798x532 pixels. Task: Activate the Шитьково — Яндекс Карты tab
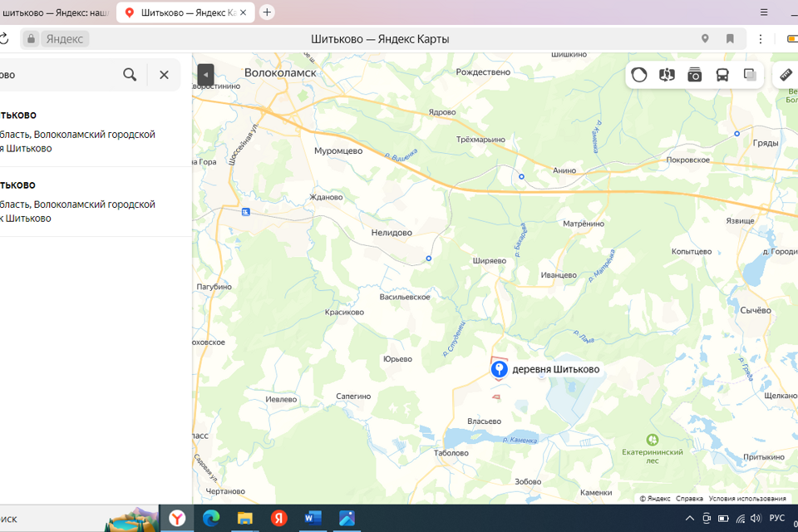pos(185,12)
